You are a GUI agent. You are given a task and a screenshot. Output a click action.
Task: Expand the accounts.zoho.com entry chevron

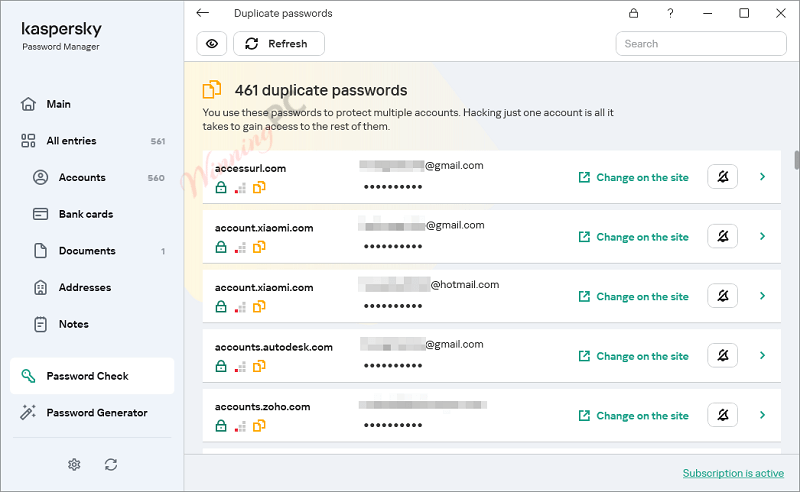tap(762, 415)
